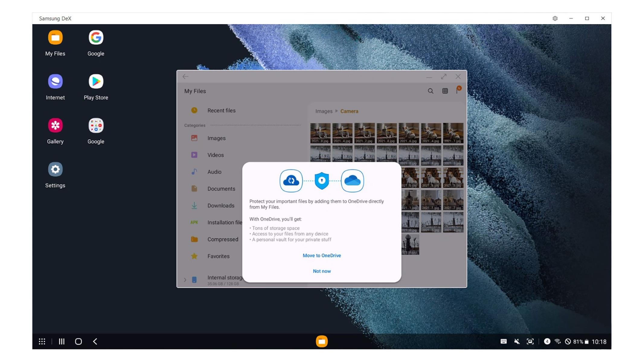644x362 pixels.
Task: Open the Google folder icon beside Gallery
Action: pos(96,125)
